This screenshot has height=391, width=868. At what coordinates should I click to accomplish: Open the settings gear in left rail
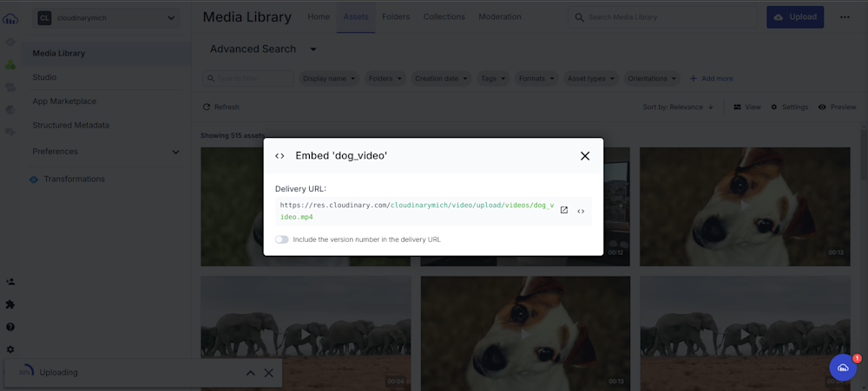pos(10,349)
